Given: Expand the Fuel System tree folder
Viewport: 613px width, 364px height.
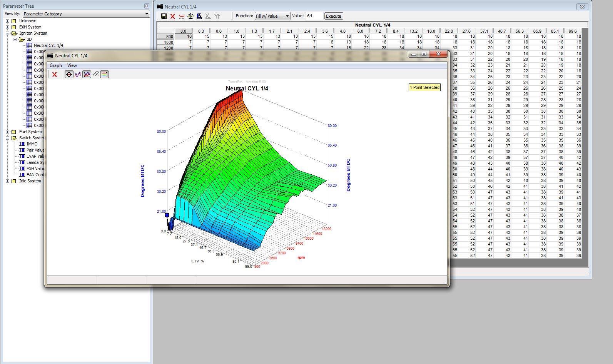Looking at the screenshot, I should pyautogui.click(x=8, y=132).
